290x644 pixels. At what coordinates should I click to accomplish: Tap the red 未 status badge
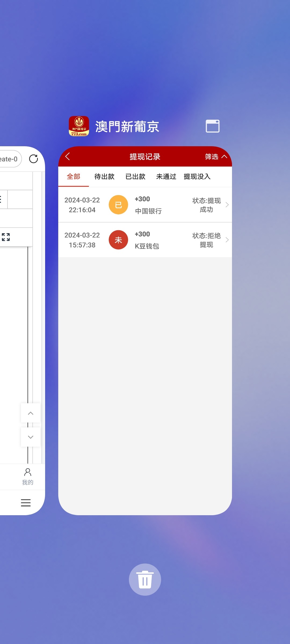click(x=118, y=240)
